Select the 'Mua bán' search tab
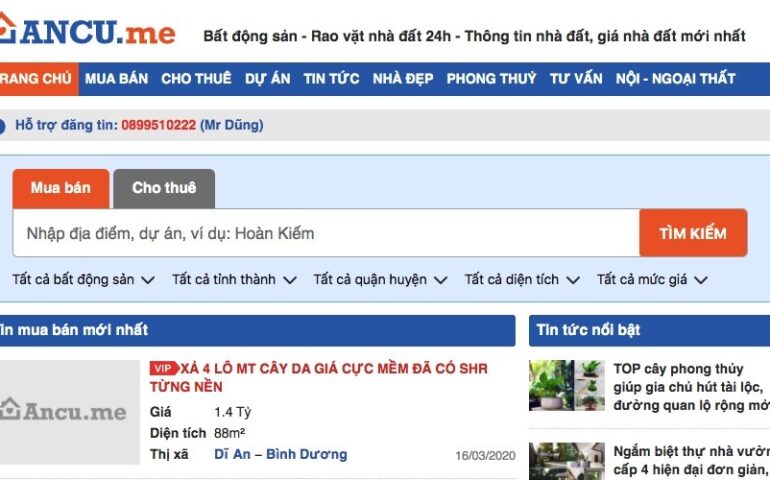The width and height of the screenshot is (770, 480). click(60, 188)
